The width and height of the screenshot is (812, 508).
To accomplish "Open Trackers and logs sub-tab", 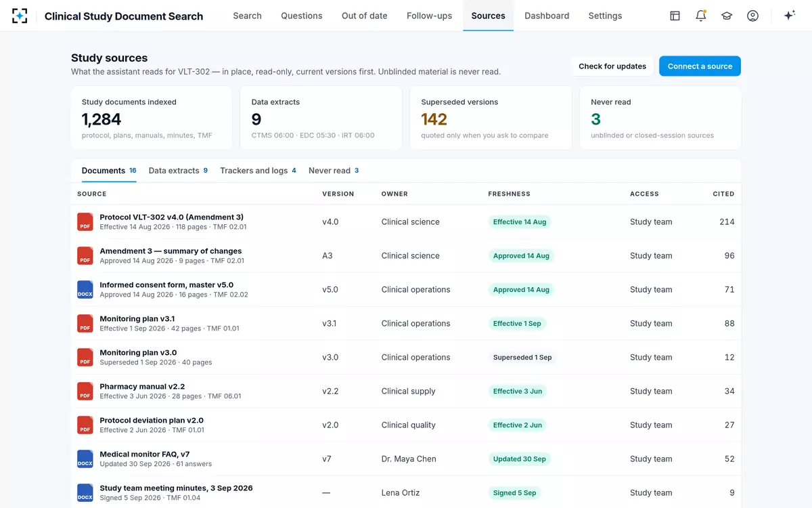I will point(258,171).
